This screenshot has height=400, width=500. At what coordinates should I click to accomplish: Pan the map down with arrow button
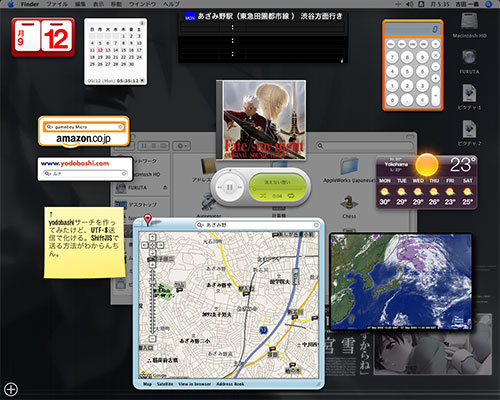pos(152,253)
